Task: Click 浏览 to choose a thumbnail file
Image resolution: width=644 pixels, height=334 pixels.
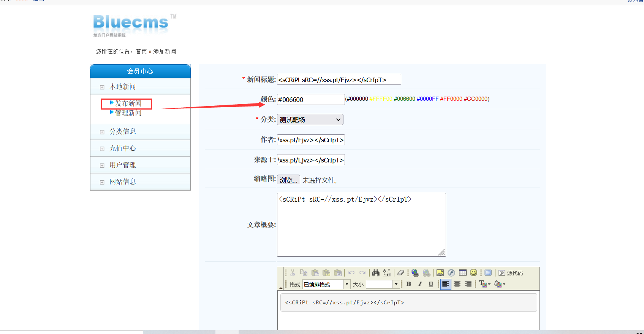Action: click(x=289, y=180)
